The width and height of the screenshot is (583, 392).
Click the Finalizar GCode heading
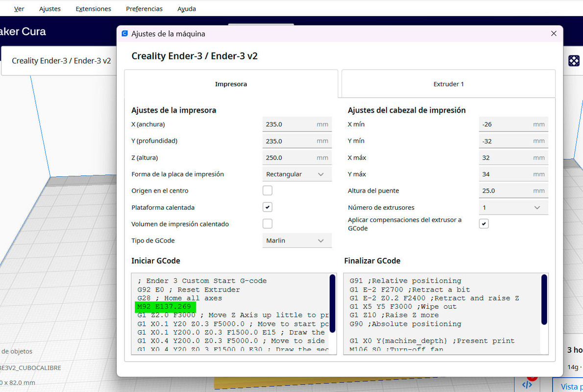pyautogui.click(x=372, y=261)
